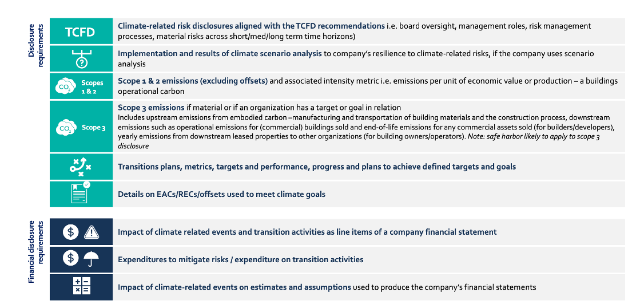Click the "Disclosure requirements" vertical heading
Viewport: 644px width, 308px height.
point(35,45)
